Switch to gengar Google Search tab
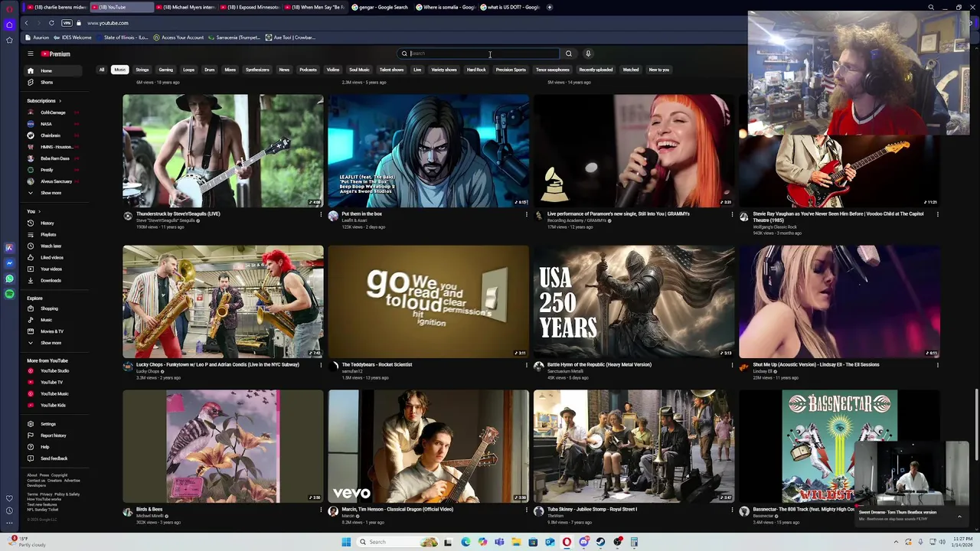 pyautogui.click(x=379, y=7)
